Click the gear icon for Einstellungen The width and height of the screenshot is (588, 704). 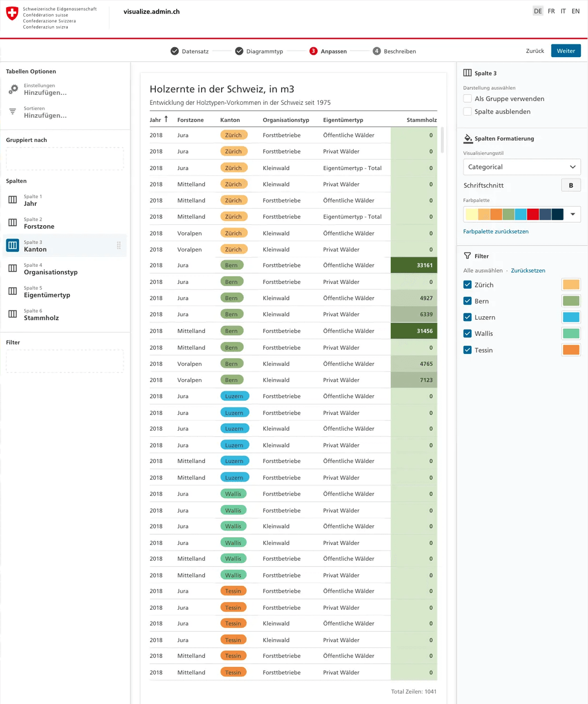[x=13, y=89]
